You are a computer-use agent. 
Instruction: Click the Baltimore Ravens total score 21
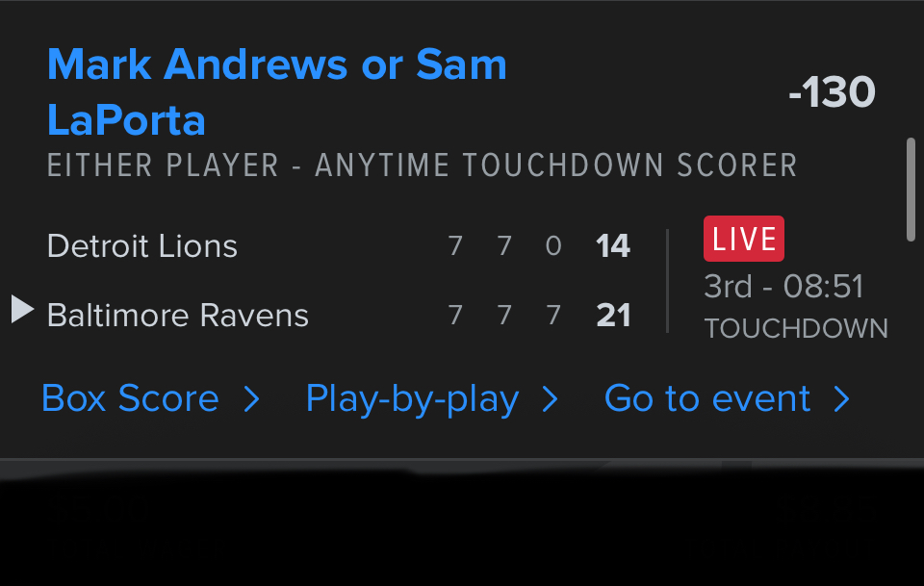coord(613,316)
